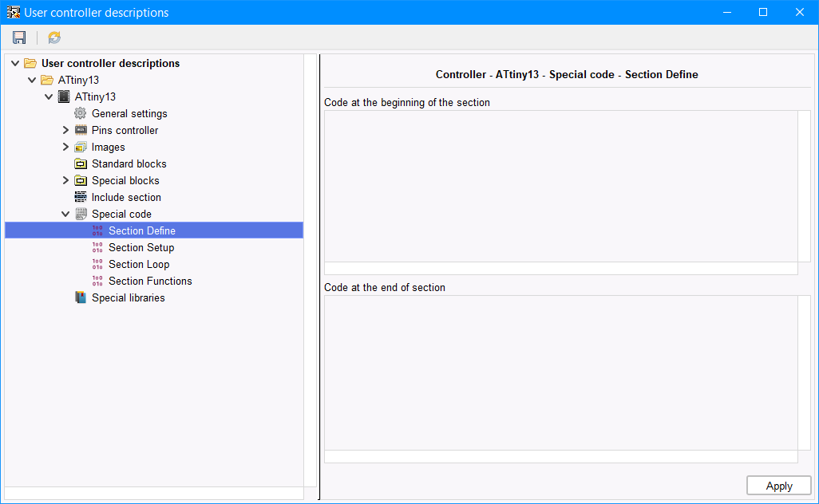Click the Controller - ATtiny13 heading text
The width and height of the screenshot is (819, 504).
[x=567, y=75]
